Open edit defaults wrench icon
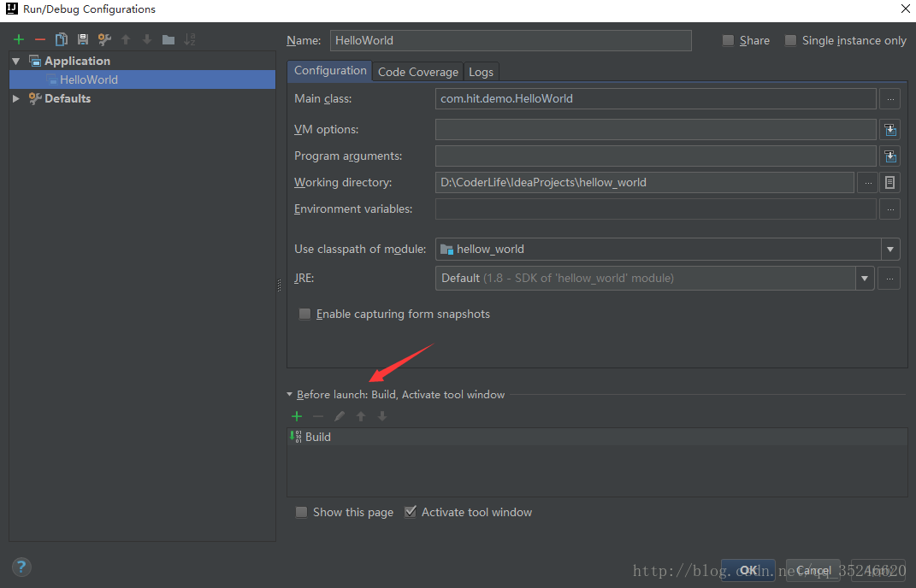916x588 pixels. coord(104,39)
